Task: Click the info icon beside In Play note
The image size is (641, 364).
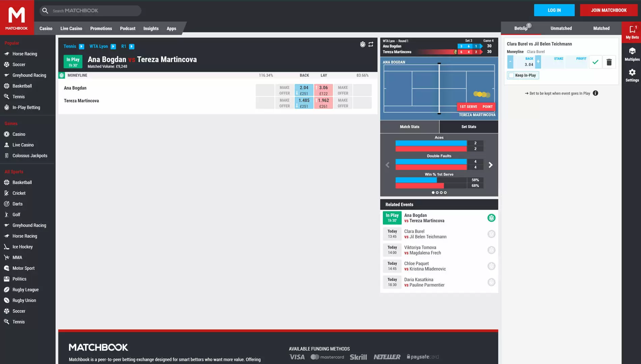Action: [595, 93]
